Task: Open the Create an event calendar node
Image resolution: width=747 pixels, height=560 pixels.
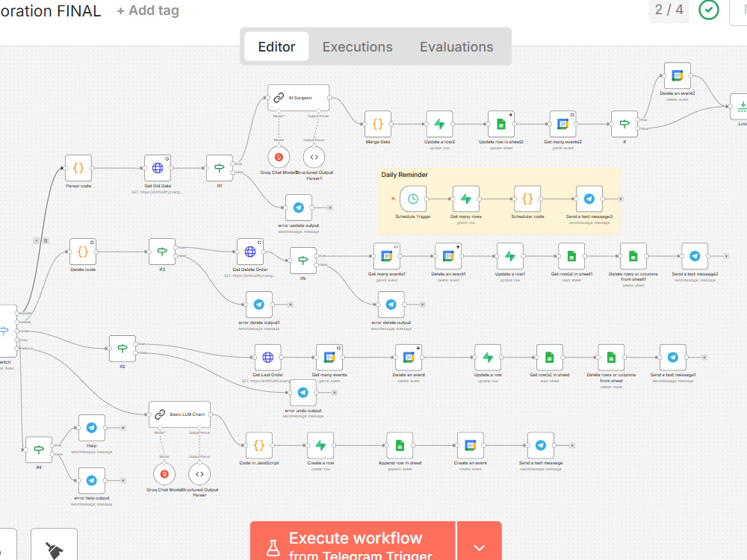Action: click(x=470, y=445)
